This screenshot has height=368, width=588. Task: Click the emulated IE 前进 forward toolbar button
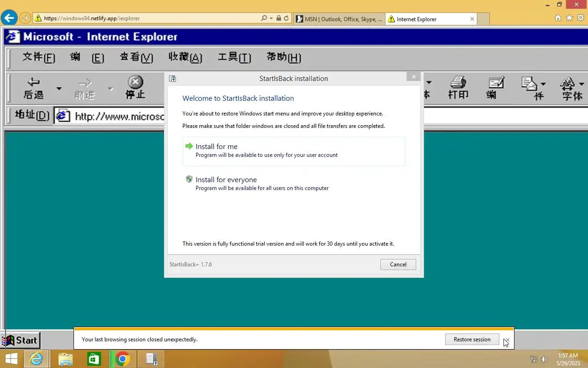pyautogui.click(x=85, y=88)
